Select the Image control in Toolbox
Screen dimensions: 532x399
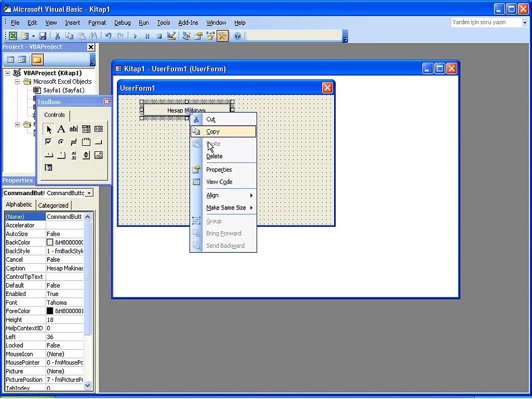click(99, 155)
